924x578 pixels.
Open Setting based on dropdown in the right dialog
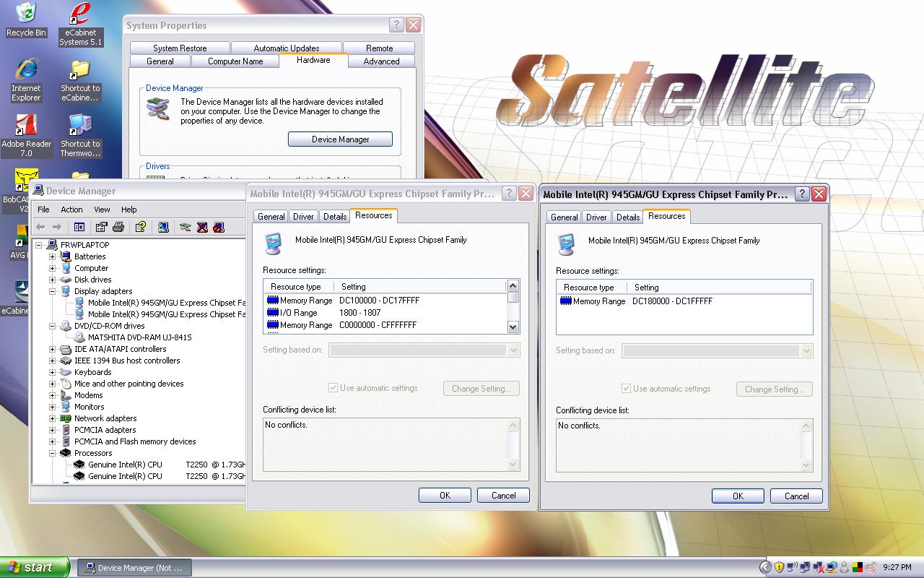click(x=806, y=350)
